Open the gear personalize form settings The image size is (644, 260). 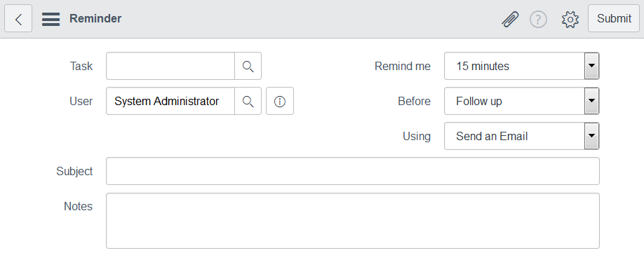570,20
